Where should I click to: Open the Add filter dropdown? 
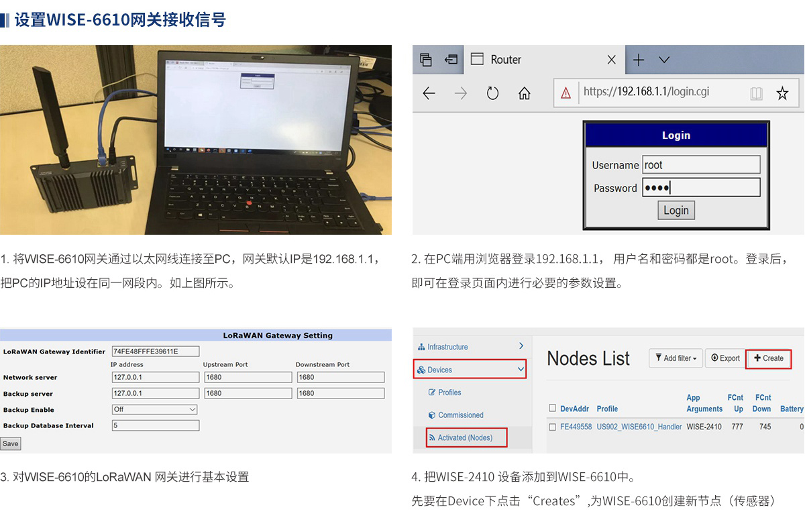[676, 358]
